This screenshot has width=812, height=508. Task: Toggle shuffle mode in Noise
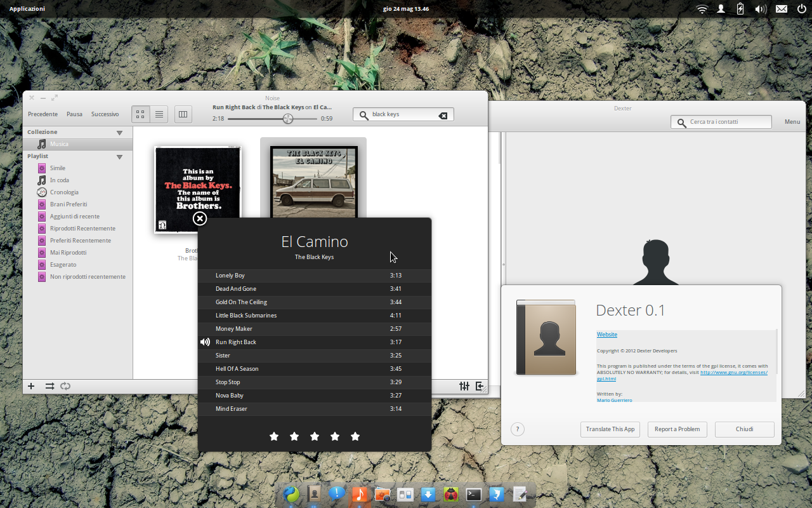49,386
